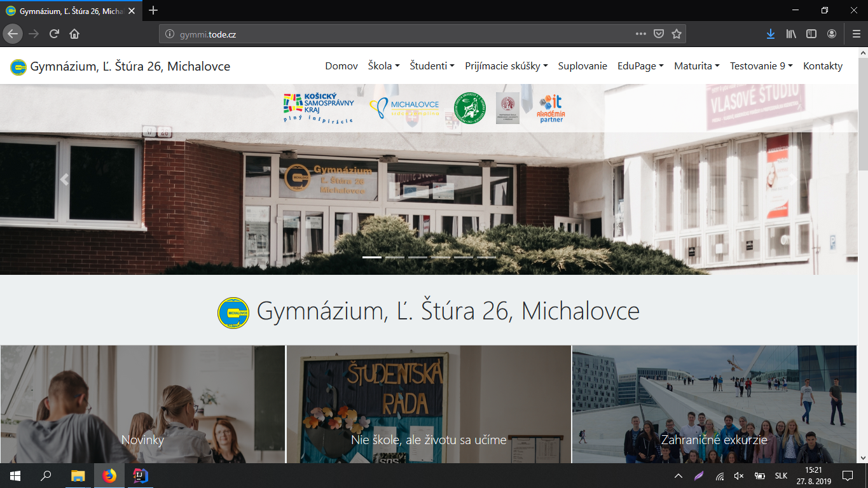Open Košický samosprávny kraj logo
This screenshot has width=868, height=488.
319,108
